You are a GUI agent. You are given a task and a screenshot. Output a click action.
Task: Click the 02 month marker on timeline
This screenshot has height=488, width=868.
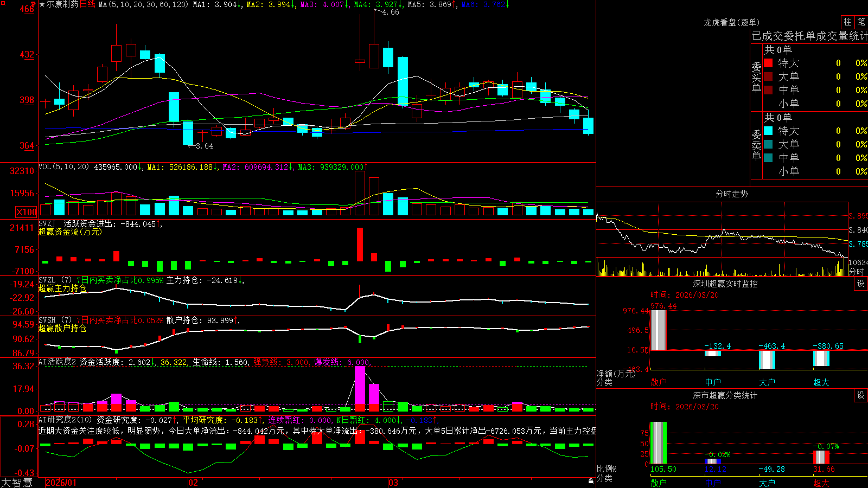(x=193, y=483)
